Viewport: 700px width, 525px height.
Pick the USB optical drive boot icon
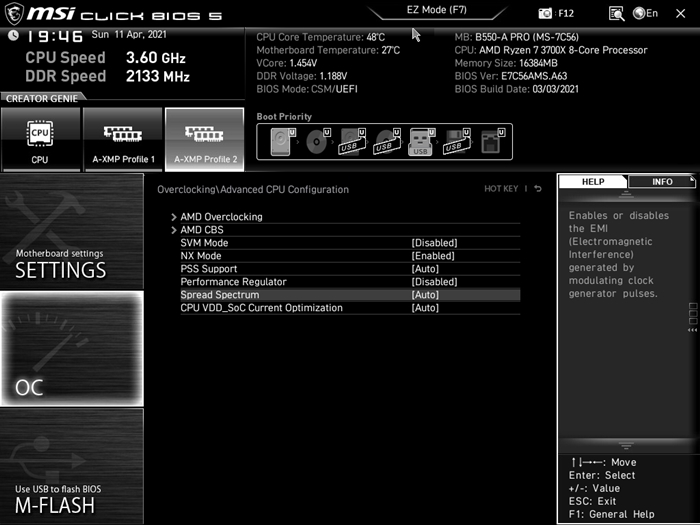(x=387, y=142)
